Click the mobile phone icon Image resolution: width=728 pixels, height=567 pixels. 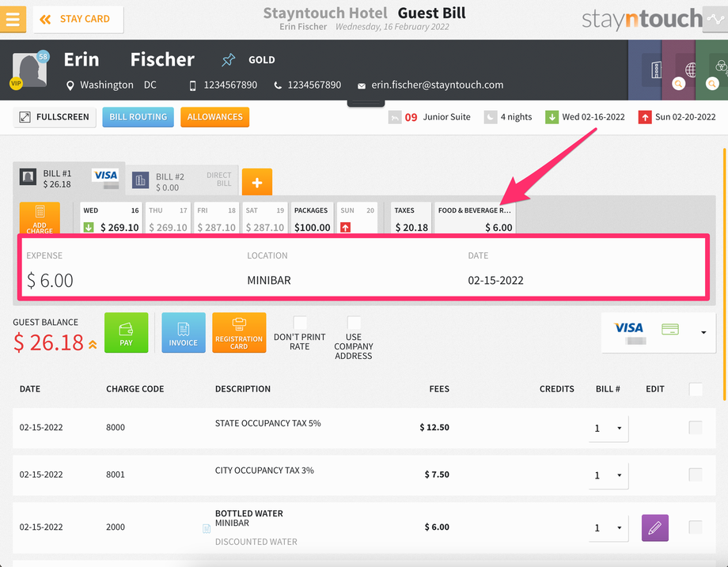pos(192,85)
